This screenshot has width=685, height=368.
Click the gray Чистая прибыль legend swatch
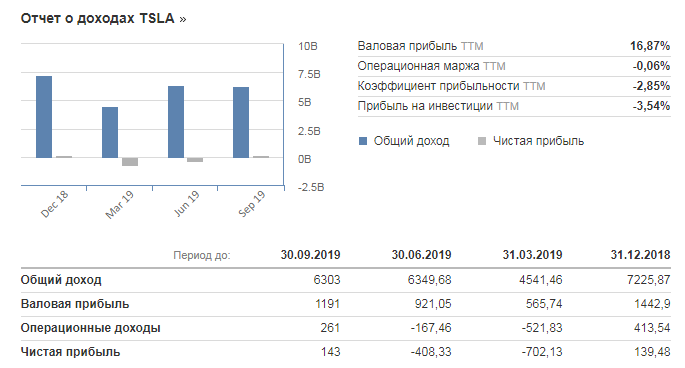pyautogui.click(x=482, y=141)
